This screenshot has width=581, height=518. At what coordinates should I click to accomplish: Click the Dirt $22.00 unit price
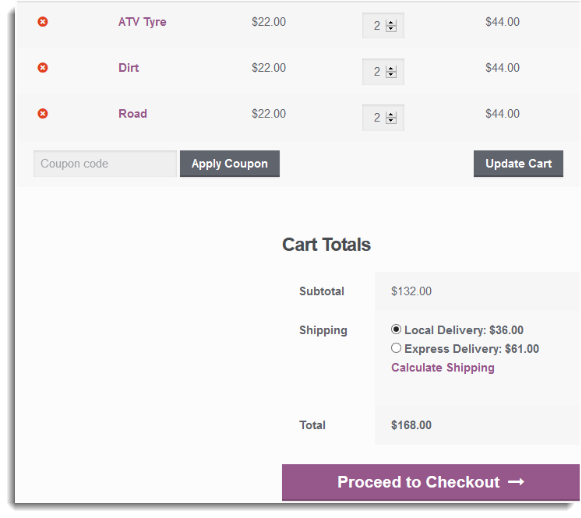(x=269, y=68)
